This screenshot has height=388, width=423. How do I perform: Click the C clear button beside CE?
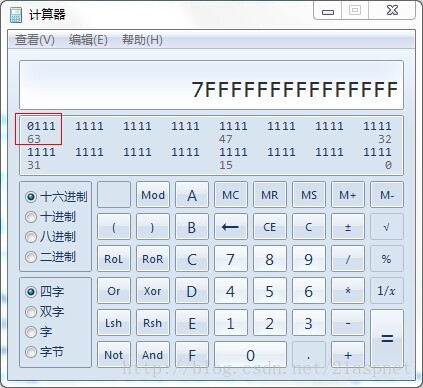[x=309, y=227]
